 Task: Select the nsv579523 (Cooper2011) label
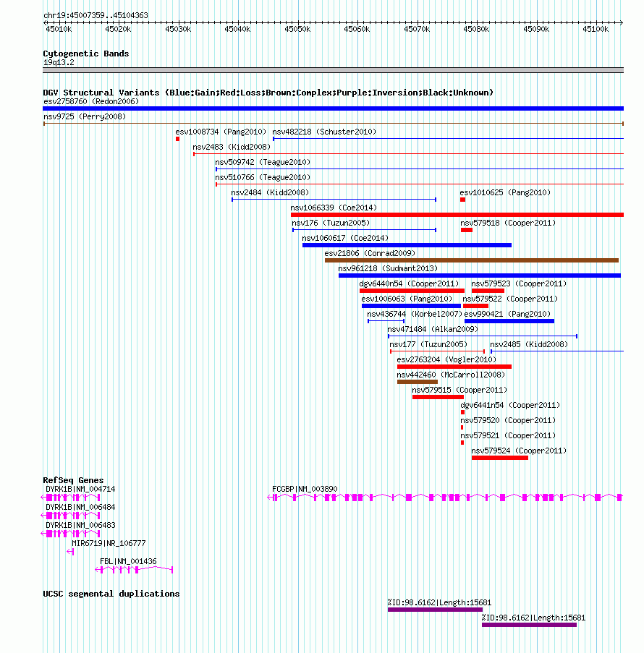coord(519,284)
